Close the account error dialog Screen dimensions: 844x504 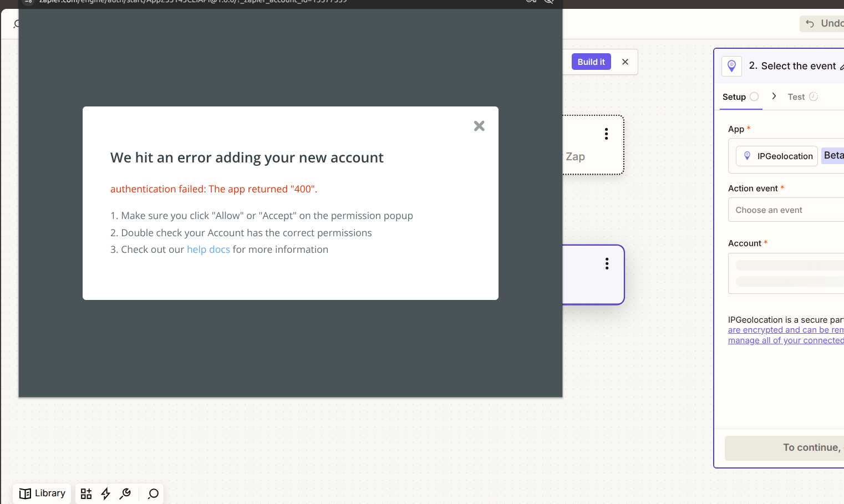[479, 126]
